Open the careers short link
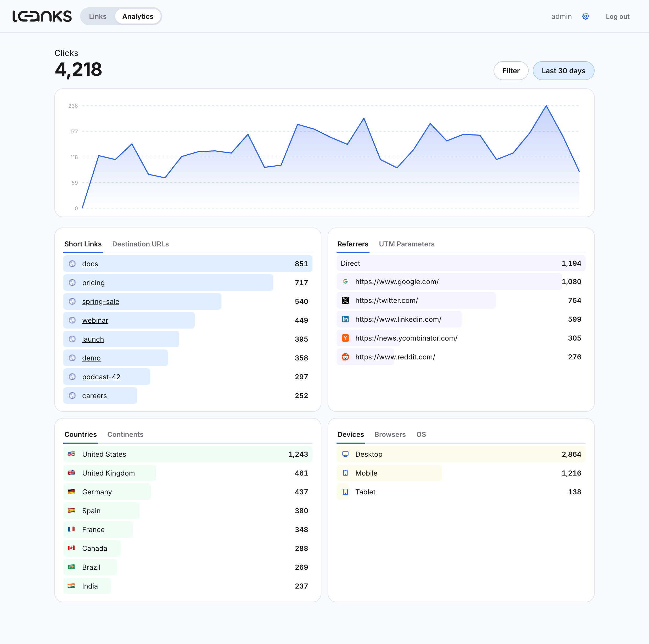Viewport: 649px width, 644px height. tap(94, 396)
